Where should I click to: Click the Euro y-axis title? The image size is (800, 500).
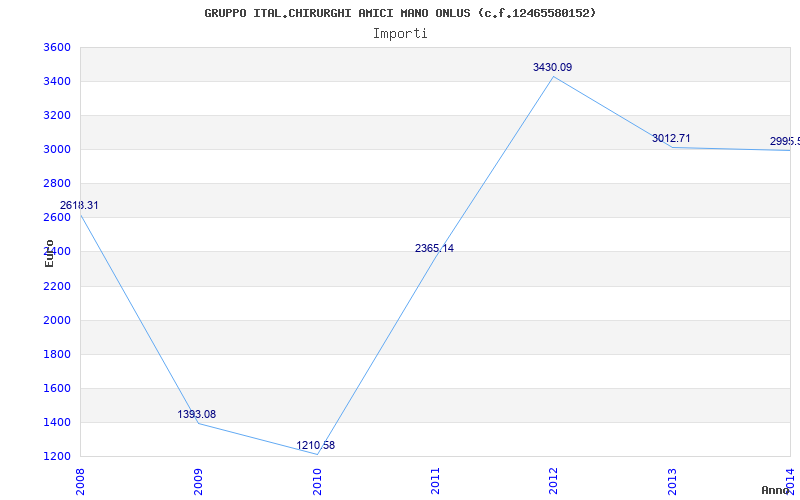coord(49,253)
